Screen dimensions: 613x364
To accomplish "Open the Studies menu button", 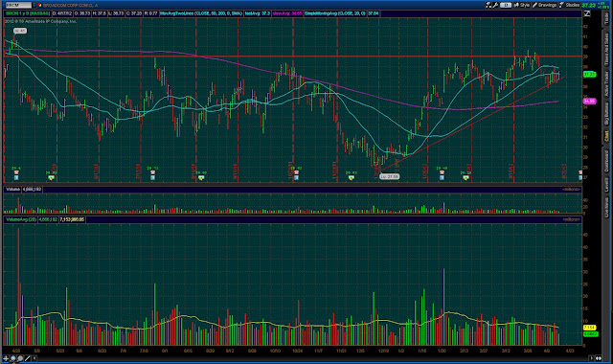I will coord(570,5).
